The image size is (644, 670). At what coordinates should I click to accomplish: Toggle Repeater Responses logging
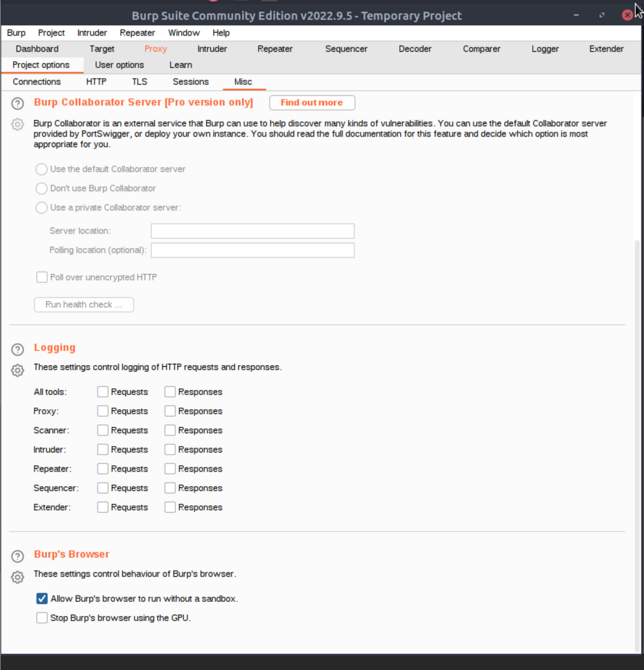point(170,468)
